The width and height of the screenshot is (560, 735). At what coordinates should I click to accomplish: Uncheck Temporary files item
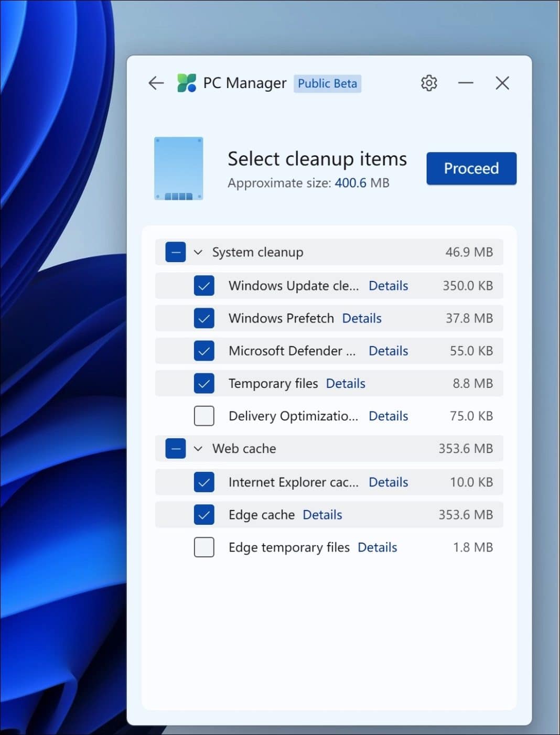coord(204,383)
